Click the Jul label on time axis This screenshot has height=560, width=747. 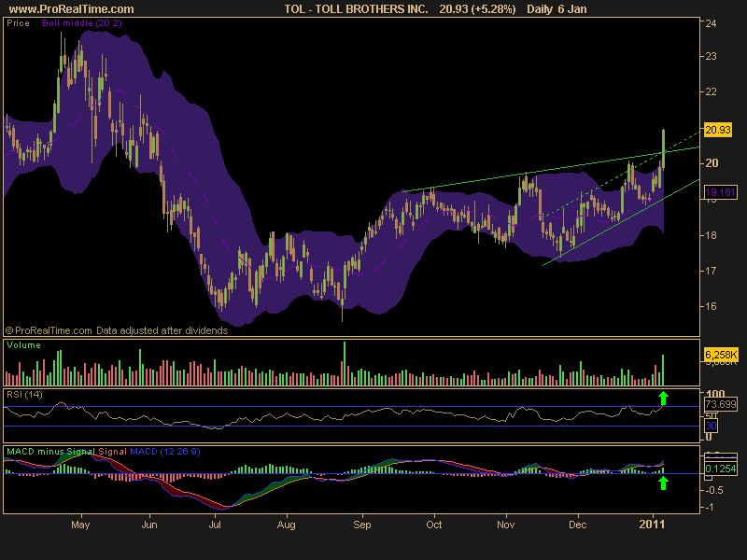[x=215, y=525]
